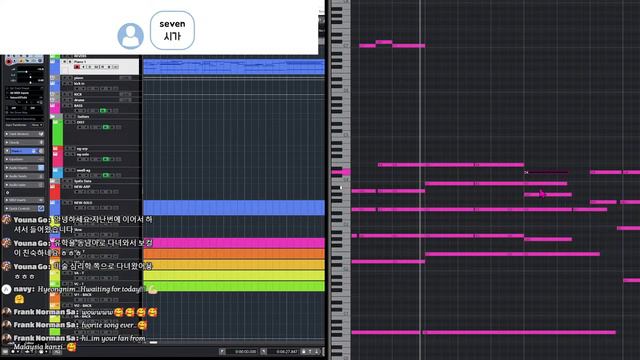The width and height of the screenshot is (640, 360).
Task: Click the right locator icon in bottom bar
Action: point(264,351)
